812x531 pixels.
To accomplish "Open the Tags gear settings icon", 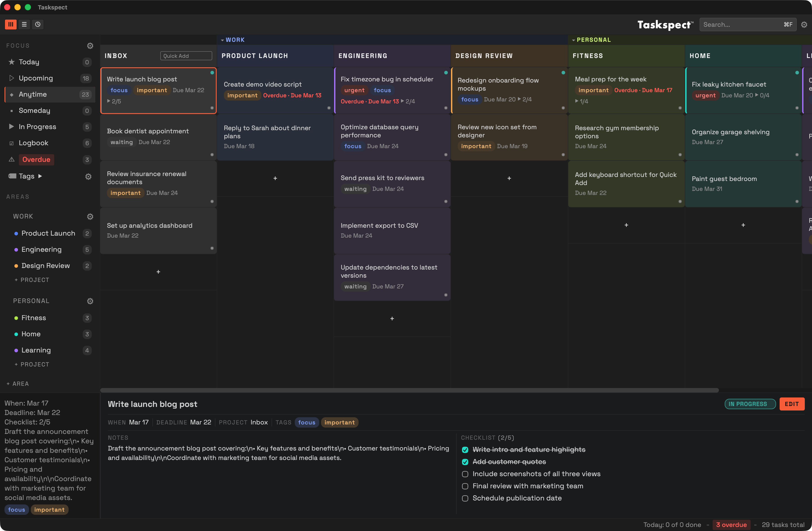I will click(88, 176).
